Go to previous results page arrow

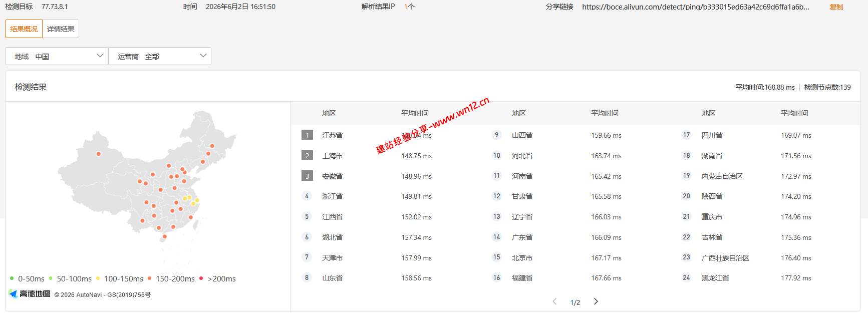tap(554, 301)
